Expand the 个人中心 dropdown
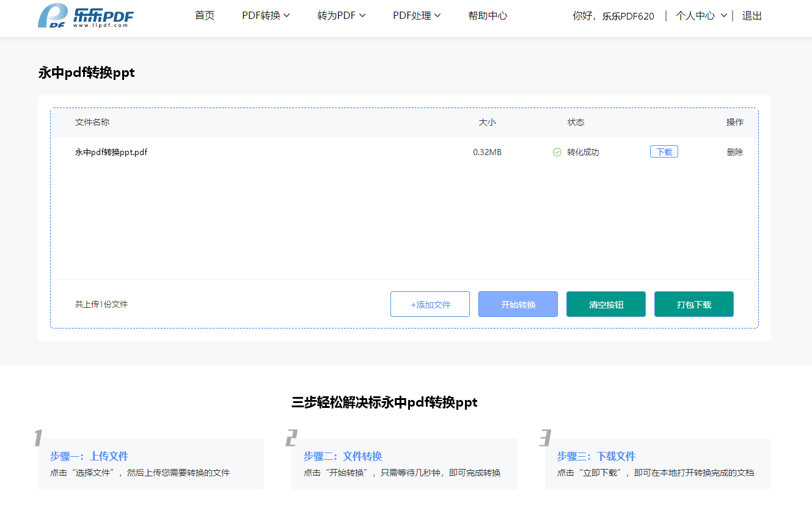 tap(701, 16)
